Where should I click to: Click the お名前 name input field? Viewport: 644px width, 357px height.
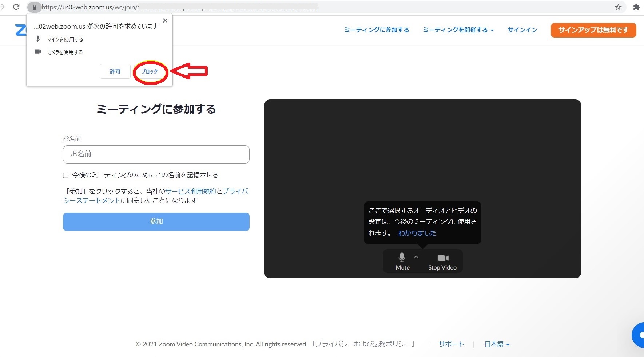coord(156,154)
